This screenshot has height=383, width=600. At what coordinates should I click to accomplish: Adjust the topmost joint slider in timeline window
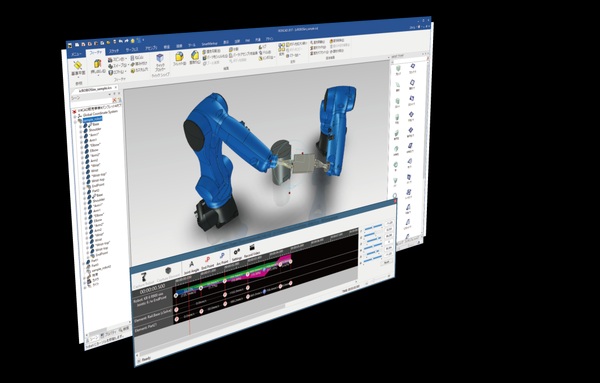373,228
